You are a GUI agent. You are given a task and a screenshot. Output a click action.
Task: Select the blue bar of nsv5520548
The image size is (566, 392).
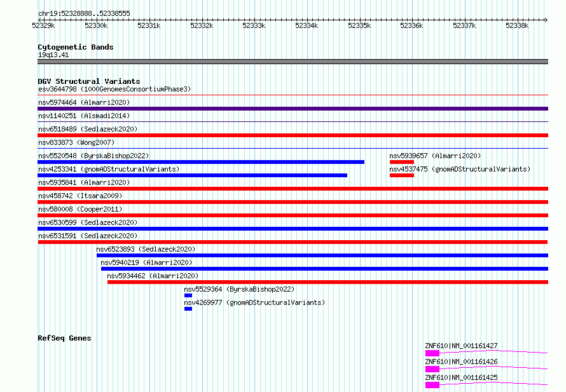point(201,162)
